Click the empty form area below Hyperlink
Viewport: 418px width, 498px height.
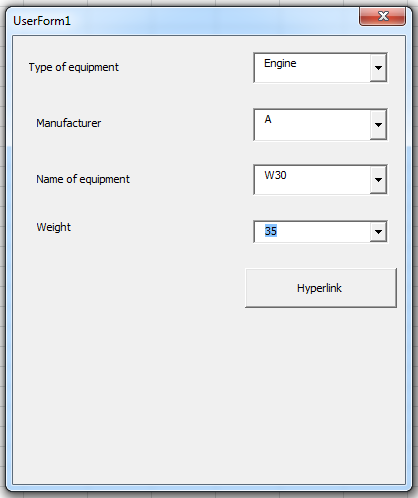pos(209,393)
